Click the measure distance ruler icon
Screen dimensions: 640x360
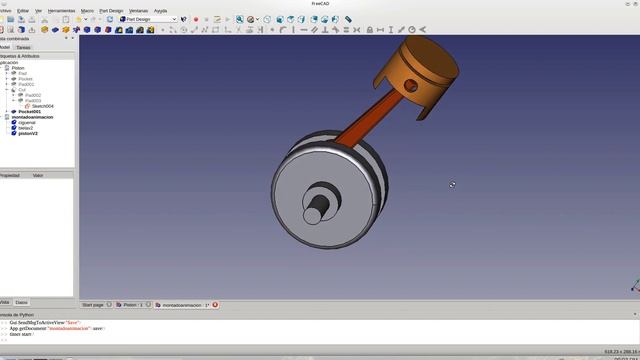[348, 19]
